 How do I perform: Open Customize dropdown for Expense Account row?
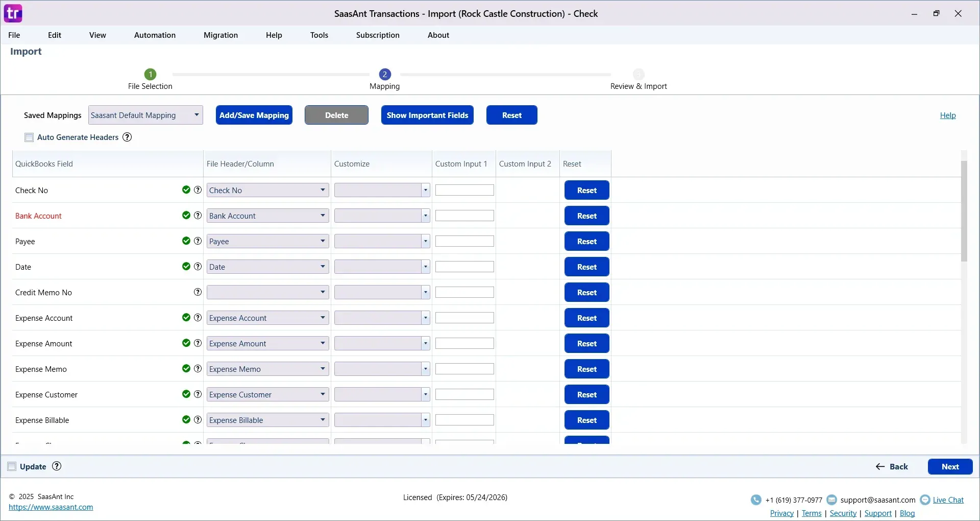(x=382, y=318)
